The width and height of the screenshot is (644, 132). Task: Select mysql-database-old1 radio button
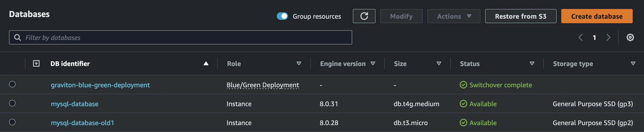tap(12, 122)
